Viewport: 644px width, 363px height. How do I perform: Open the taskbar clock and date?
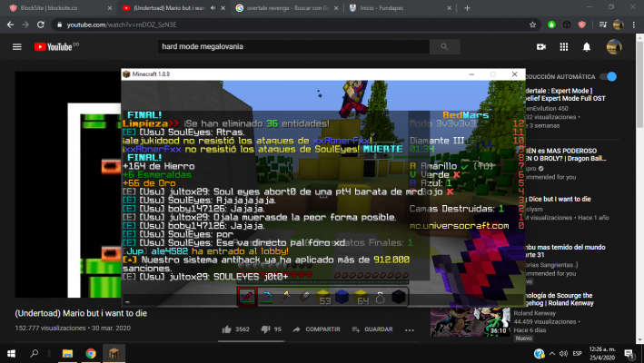coord(602,353)
